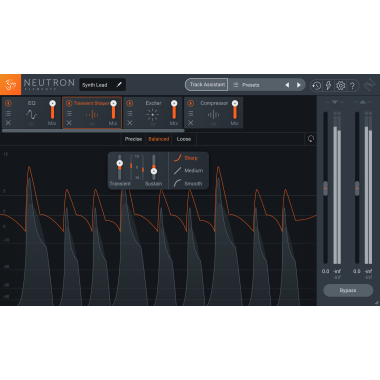Viewport: 380px width, 380px height.
Task: Toggle the Compressor power button
Action: (x=190, y=103)
